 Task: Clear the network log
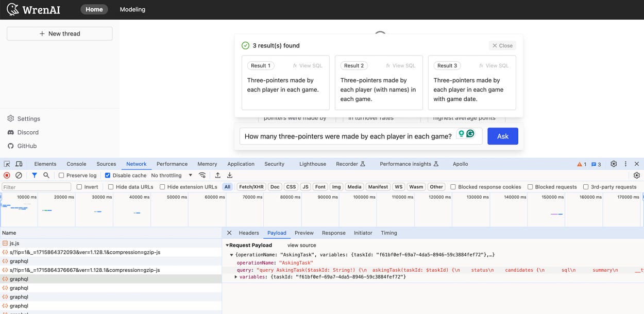pos(18,175)
